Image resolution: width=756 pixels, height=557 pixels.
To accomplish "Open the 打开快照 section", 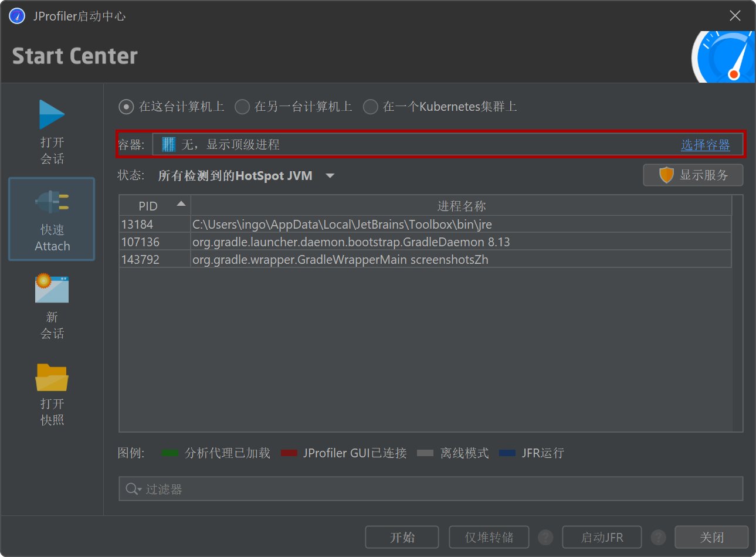I will coord(52,394).
